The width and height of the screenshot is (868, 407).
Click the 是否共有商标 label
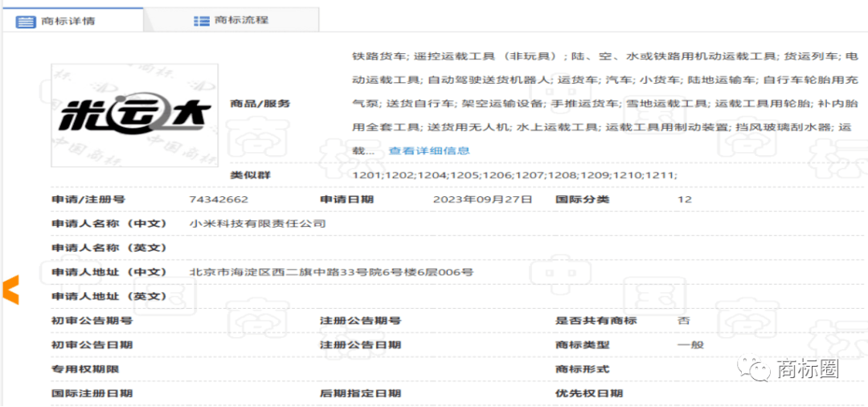pyautogui.click(x=596, y=321)
